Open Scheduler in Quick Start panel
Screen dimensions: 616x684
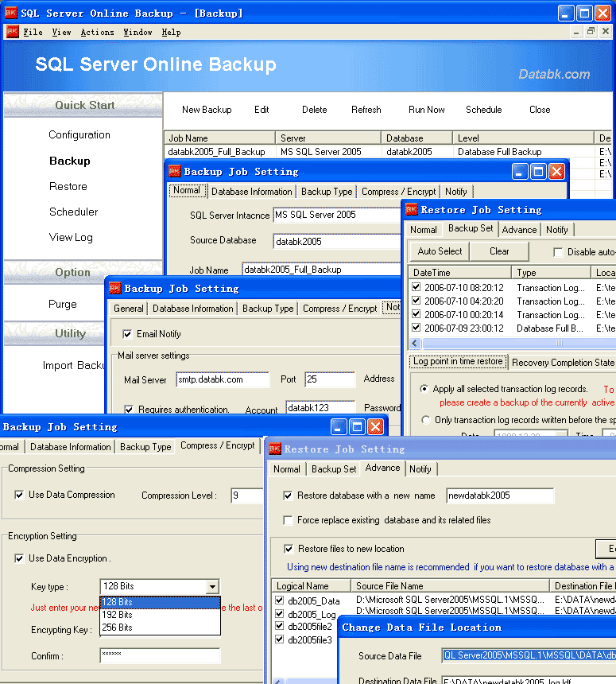(74, 212)
